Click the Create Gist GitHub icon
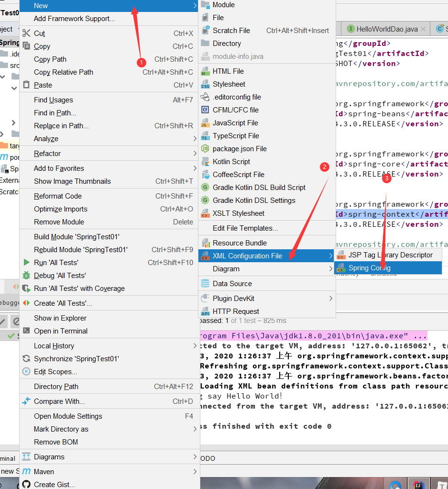448x489 pixels. 26,484
